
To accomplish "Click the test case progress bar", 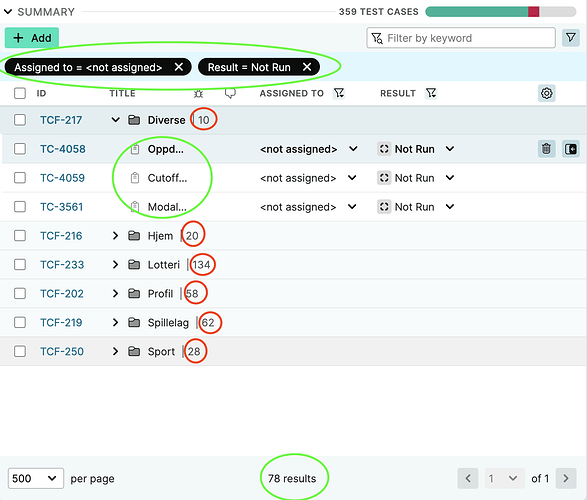I will [501, 12].
